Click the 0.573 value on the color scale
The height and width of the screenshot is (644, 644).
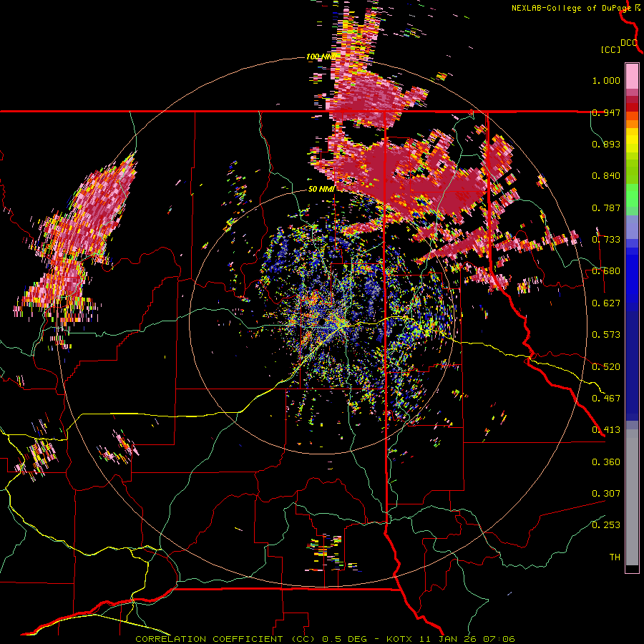coord(606,335)
